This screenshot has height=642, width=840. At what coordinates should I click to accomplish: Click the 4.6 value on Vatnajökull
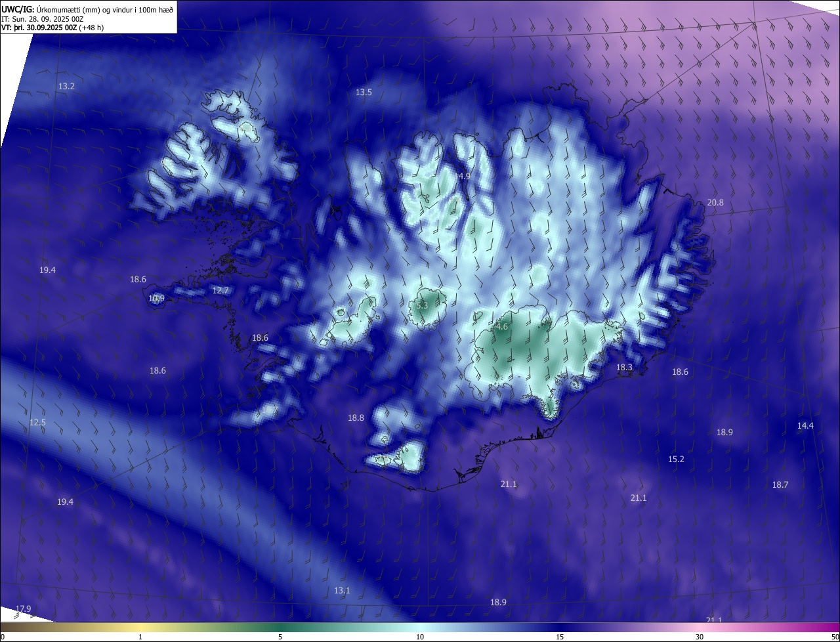coord(502,326)
